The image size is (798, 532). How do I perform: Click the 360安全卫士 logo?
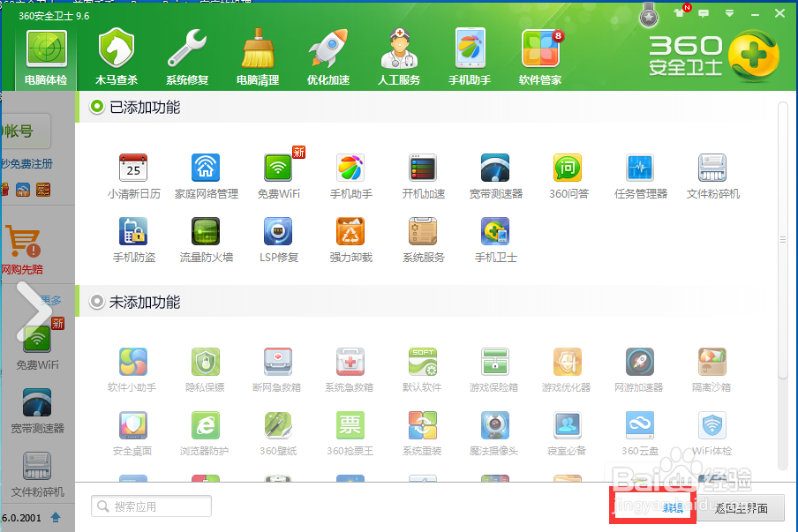(x=714, y=56)
